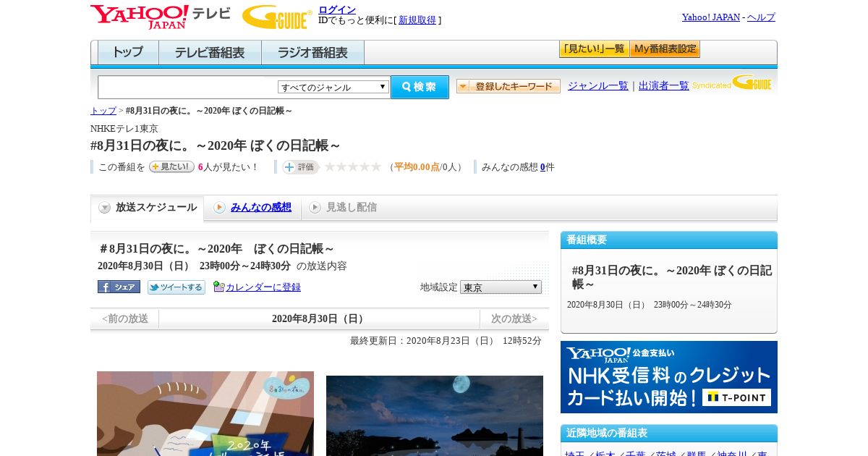Open the テレビ番組表 navigation tab
This screenshot has width=868, height=456.
[x=210, y=53]
